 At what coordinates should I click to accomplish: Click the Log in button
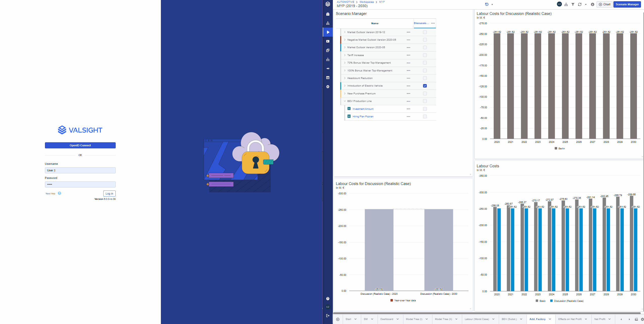coord(109,194)
